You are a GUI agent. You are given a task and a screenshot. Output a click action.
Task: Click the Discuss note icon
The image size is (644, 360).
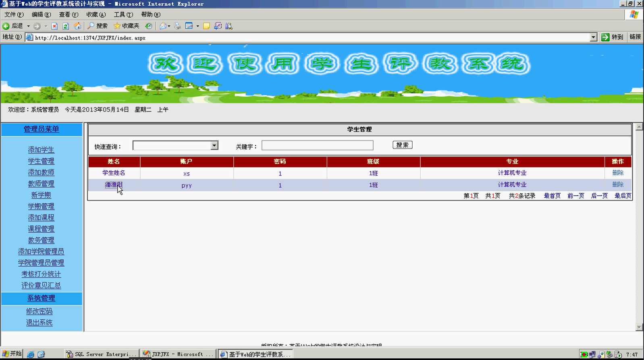[x=206, y=26]
